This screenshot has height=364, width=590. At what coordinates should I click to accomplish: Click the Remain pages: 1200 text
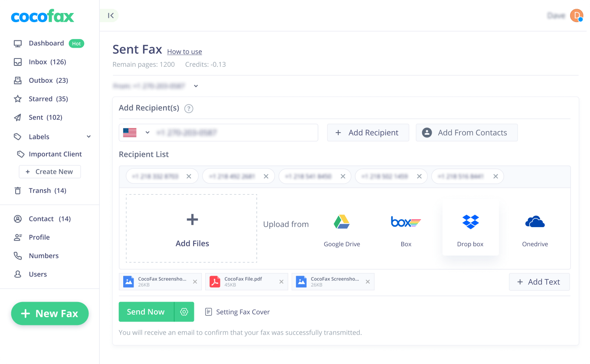(144, 65)
